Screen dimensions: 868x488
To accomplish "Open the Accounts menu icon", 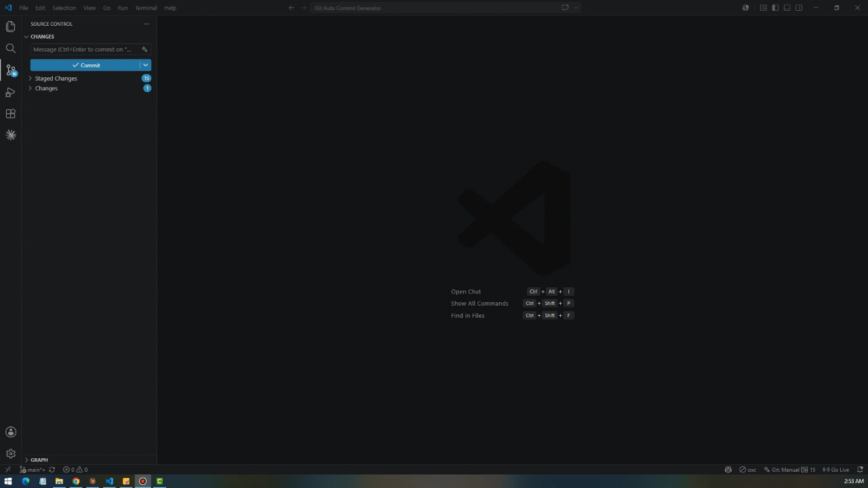I will click(10, 432).
